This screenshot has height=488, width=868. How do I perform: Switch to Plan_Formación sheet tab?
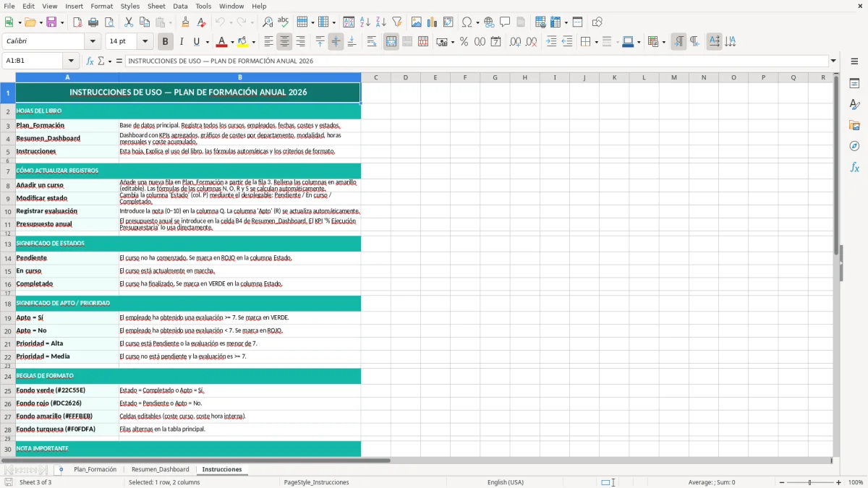pyautogui.click(x=95, y=469)
